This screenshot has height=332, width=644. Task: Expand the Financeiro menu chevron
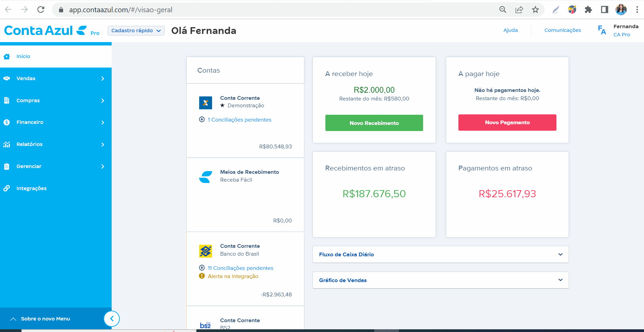pos(103,122)
